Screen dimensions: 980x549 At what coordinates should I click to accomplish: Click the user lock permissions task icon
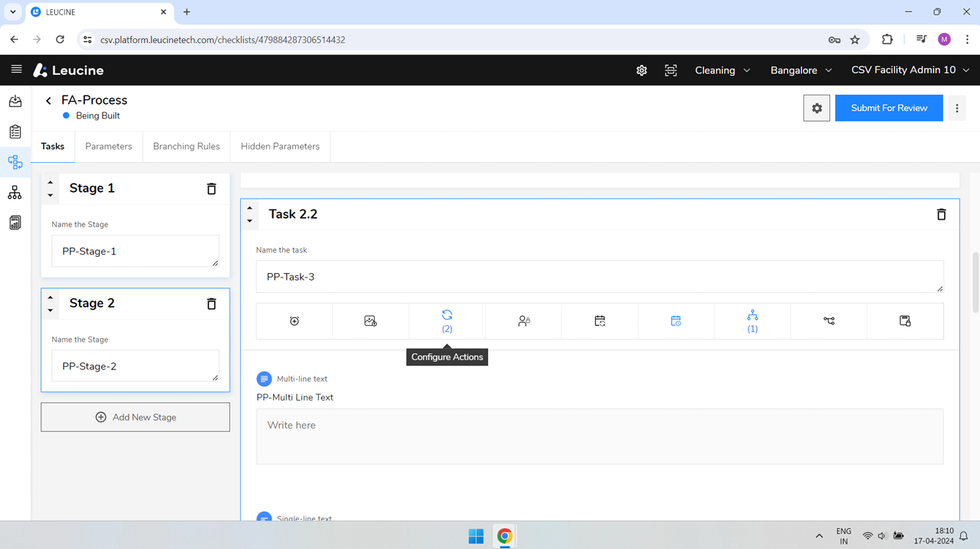point(523,321)
